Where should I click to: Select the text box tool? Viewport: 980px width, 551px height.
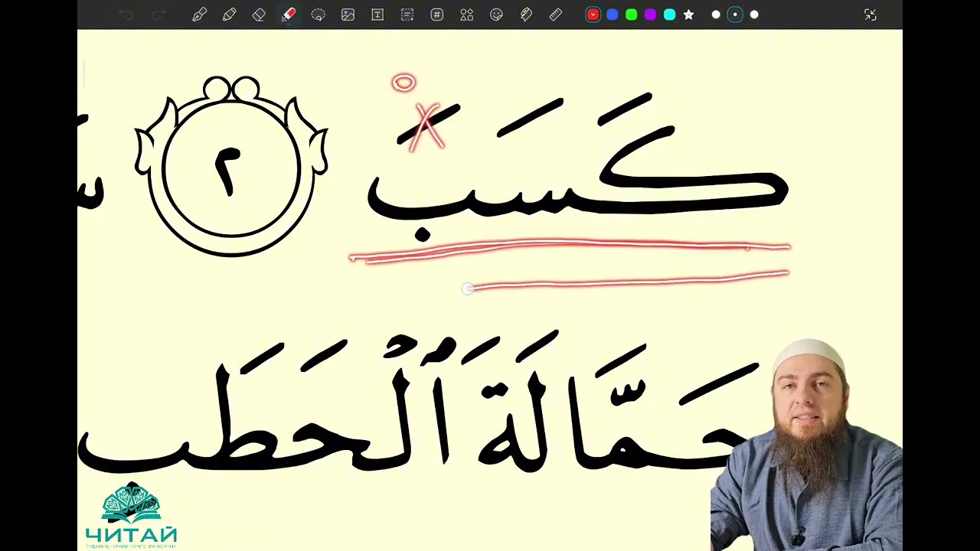tap(377, 15)
